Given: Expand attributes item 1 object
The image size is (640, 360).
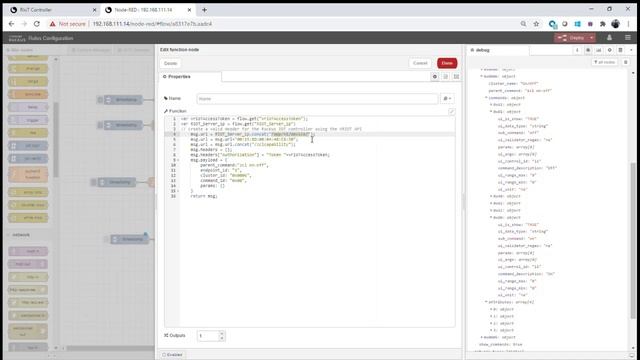Looking at the screenshot, I should [491, 316].
